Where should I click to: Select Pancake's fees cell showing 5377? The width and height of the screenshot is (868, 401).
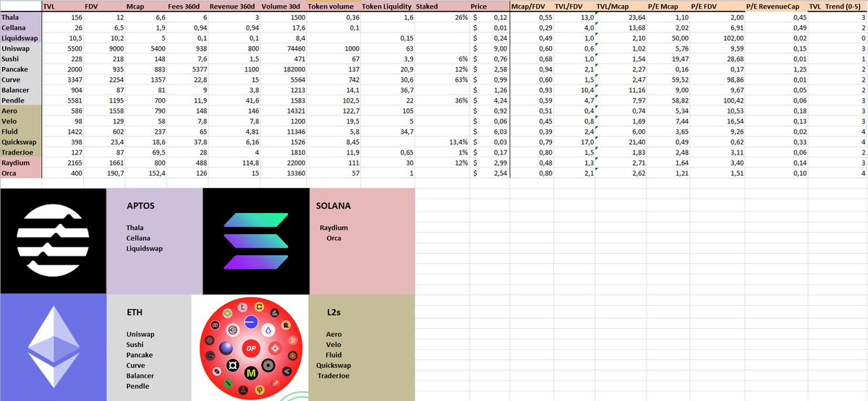pos(187,69)
